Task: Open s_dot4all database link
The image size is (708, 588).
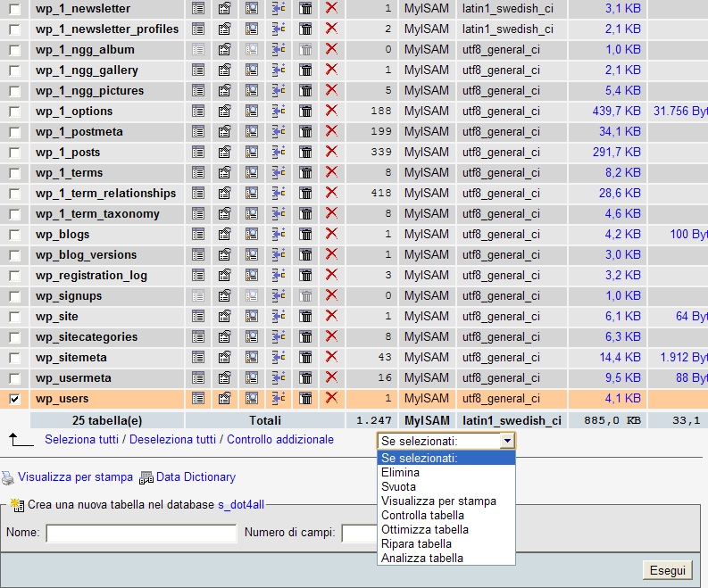Action: coord(241,504)
